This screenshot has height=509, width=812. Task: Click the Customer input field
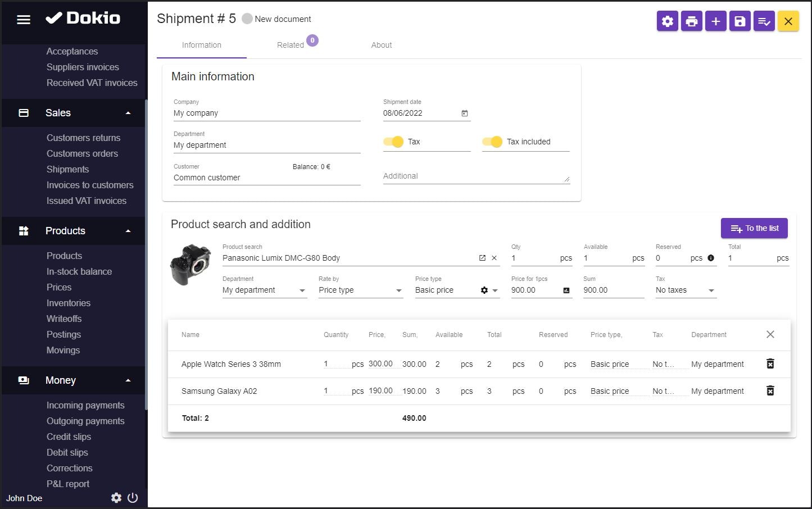[267, 178]
